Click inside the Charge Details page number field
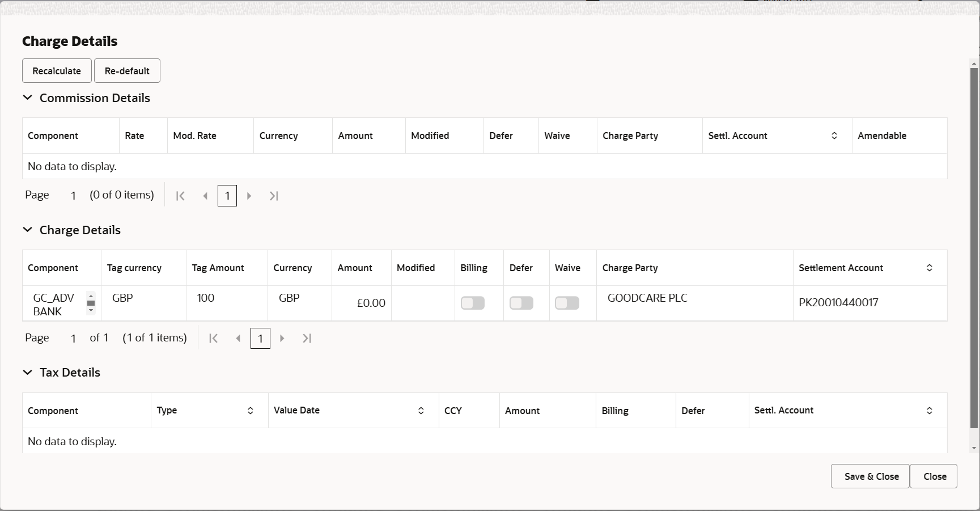The width and height of the screenshot is (980, 511). (x=260, y=338)
